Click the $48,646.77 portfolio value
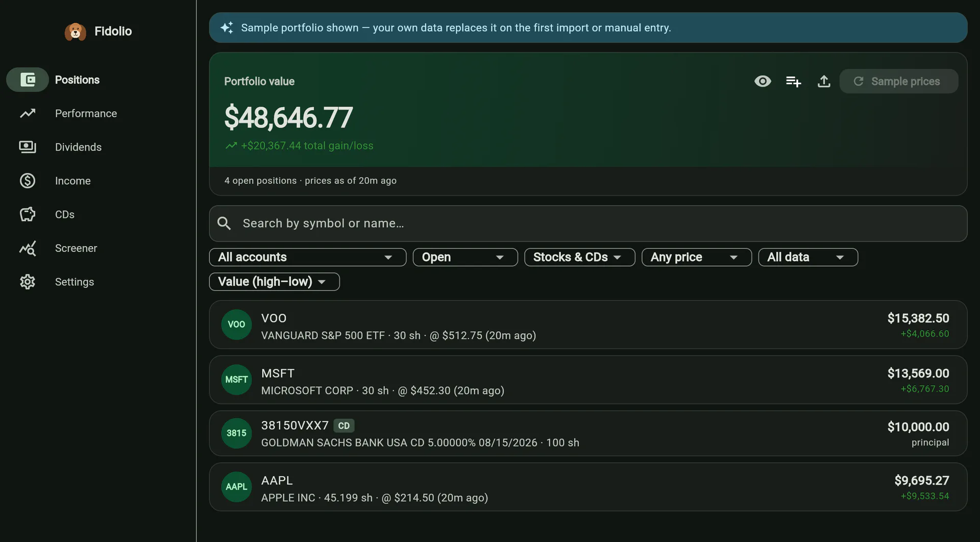The width and height of the screenshot is (980, 542). [288, 117]
